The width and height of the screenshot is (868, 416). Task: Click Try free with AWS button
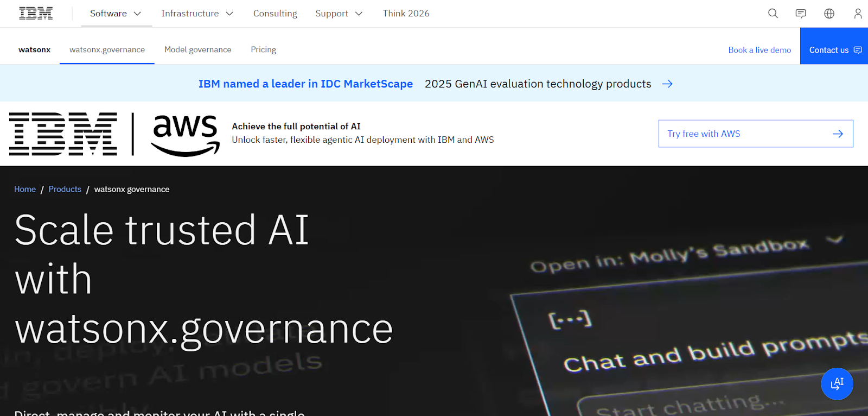pos(756,134)
